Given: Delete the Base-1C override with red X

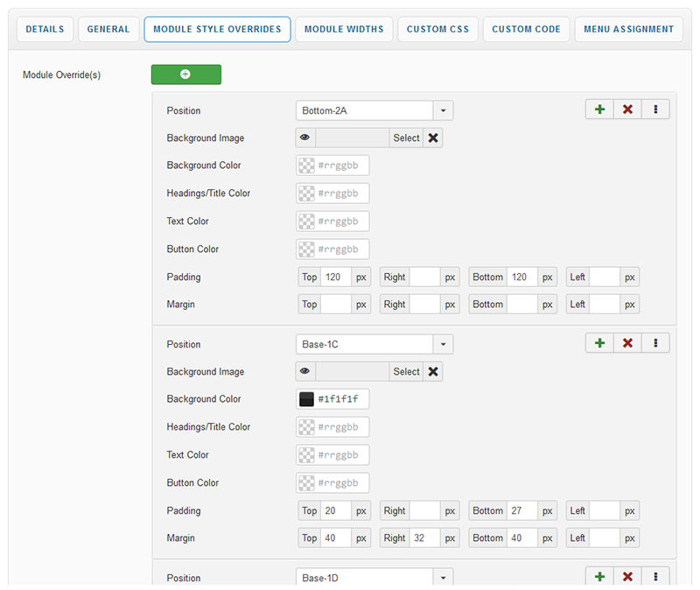Looking at the screenshot, I should pyautogui.click(x=627, y=343).
